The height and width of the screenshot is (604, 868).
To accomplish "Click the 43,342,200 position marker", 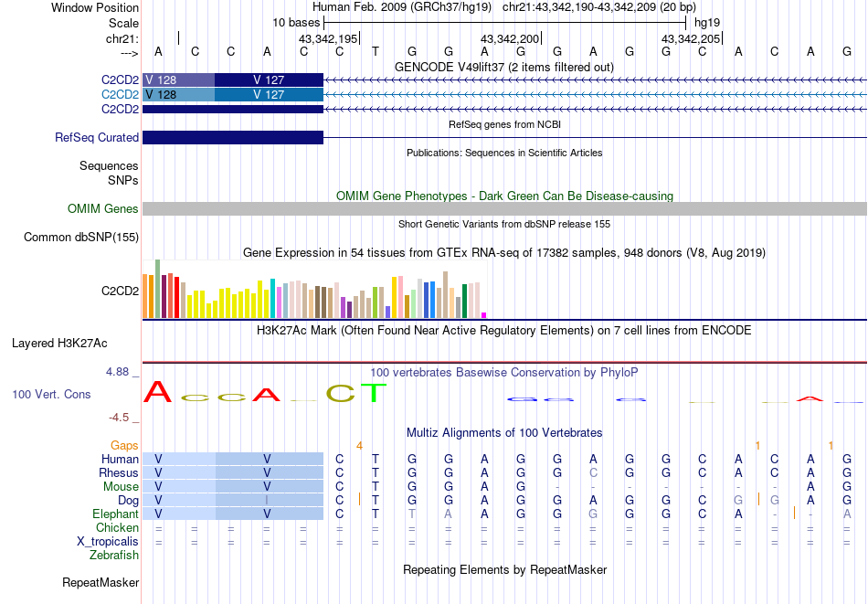I will click(510, 38).
